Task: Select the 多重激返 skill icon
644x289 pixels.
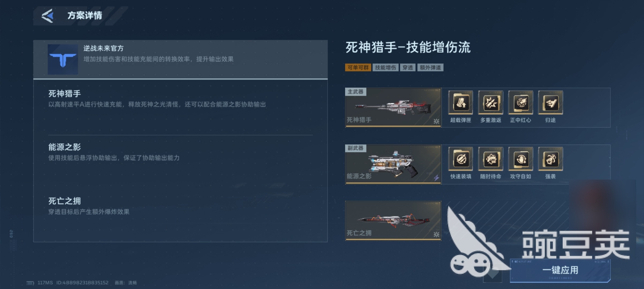Action: point(490,103)
